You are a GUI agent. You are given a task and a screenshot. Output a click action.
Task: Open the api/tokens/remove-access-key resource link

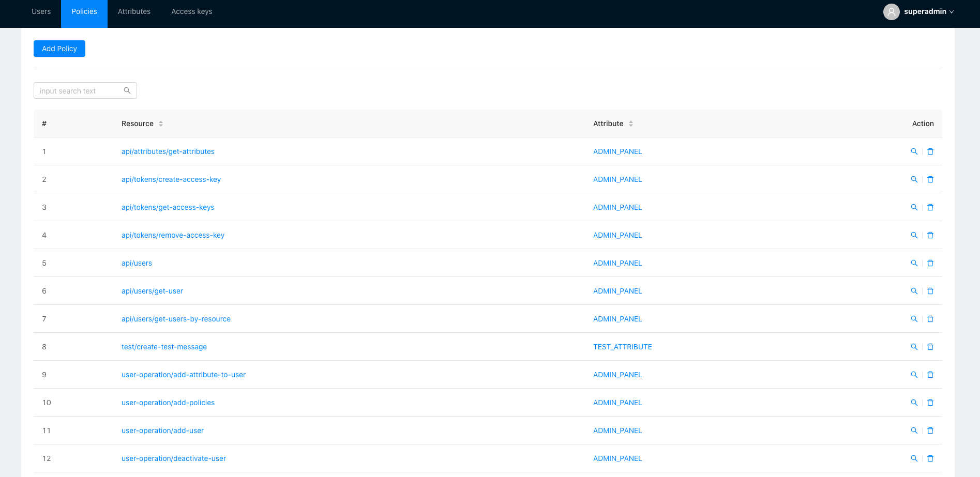click(x=173, y=235)
